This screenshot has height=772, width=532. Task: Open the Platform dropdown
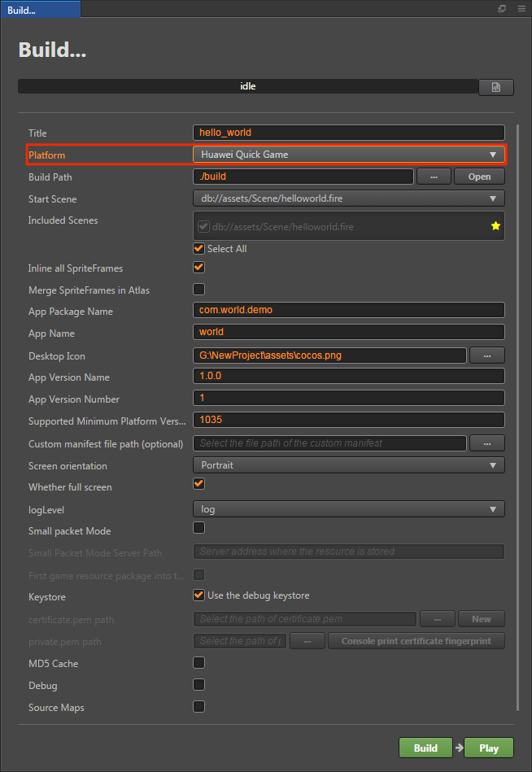(x=349, y=155)
